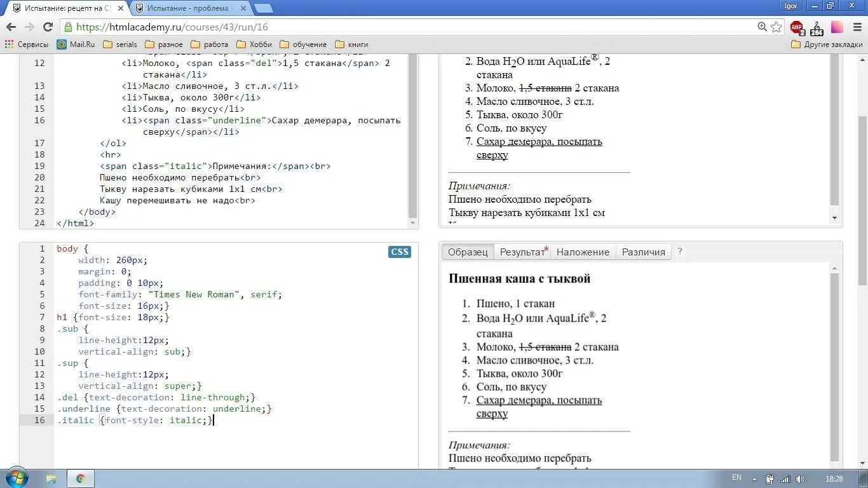Open the работа bookmarks folder
The image size is (868, 488).
(x=209, y=44)
